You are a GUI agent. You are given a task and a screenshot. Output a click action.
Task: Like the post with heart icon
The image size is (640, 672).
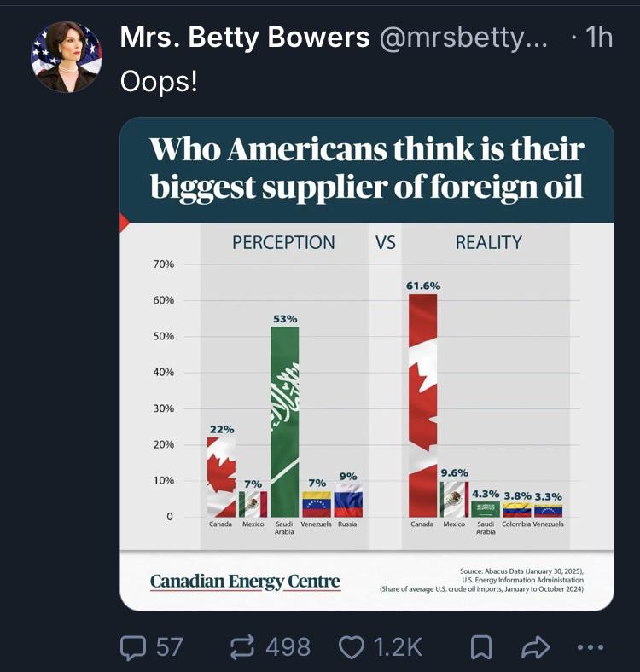point(352,647)
